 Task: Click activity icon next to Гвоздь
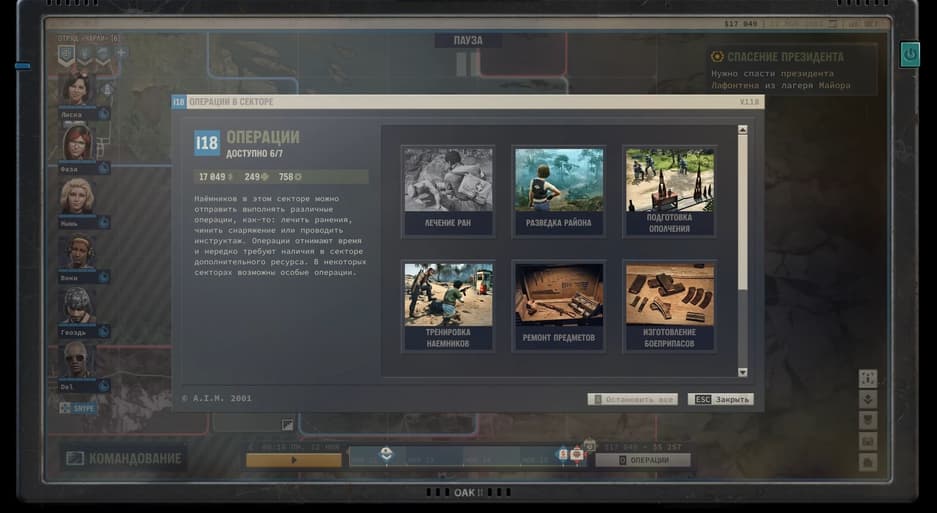pyautogui.click(x=103, y=331)
